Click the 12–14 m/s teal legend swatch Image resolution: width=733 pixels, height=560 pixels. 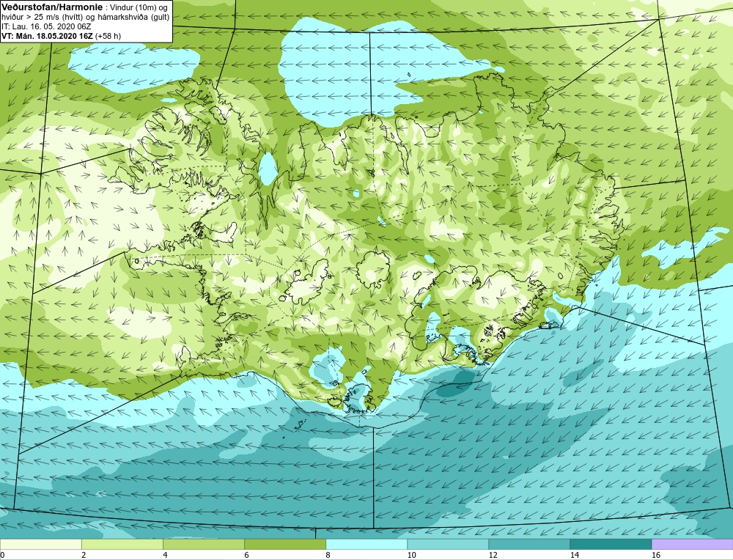528,544
